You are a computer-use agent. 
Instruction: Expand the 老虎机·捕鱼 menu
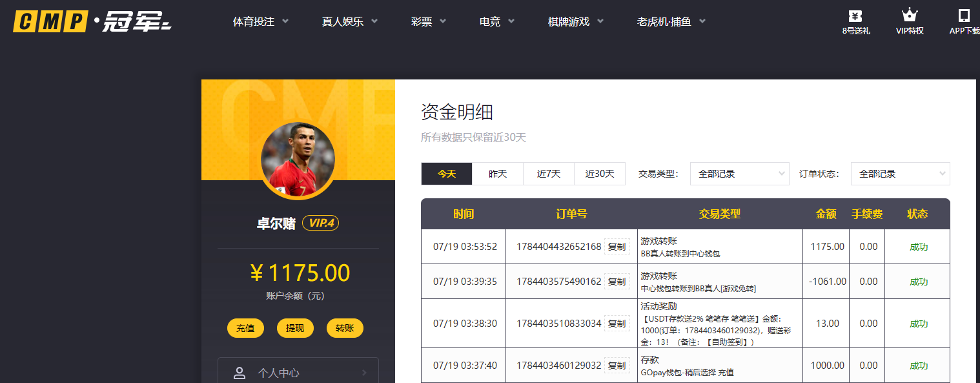pyautogui.click(x=671, y=21)
